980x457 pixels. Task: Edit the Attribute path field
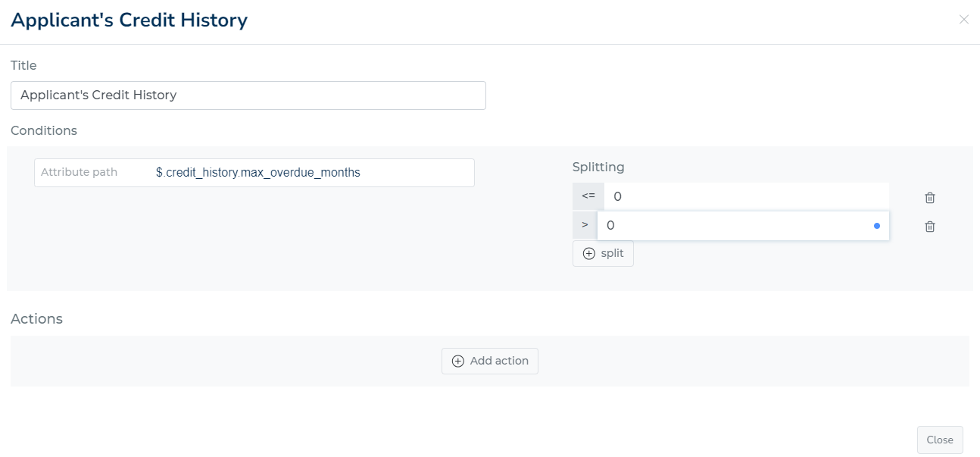(254, 173)
